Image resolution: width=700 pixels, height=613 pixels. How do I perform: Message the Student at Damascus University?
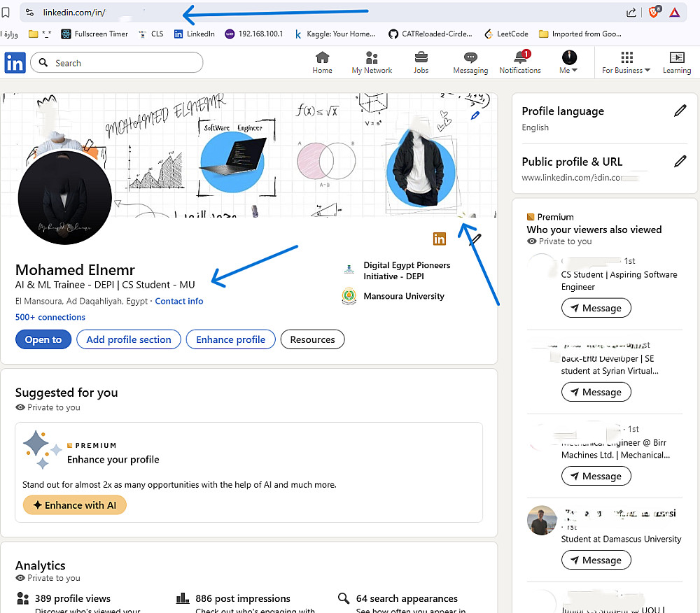[596, 560]
